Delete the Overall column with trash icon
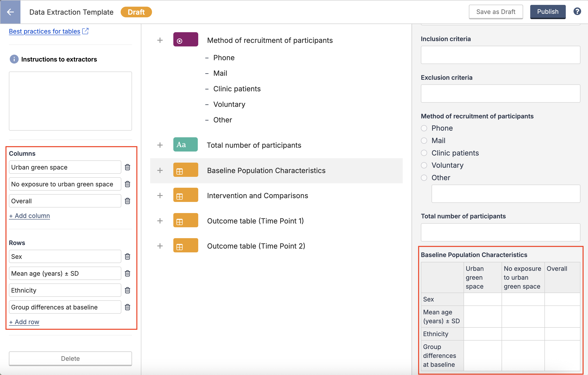588x375 pixels. (128, 201)
